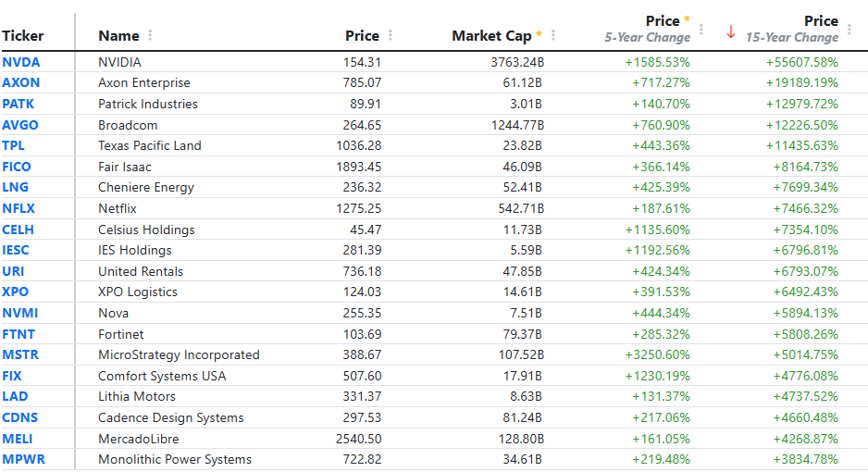Screen dimensions: 868x472
Task: Open the MELI ticker link
Action: 18,439
